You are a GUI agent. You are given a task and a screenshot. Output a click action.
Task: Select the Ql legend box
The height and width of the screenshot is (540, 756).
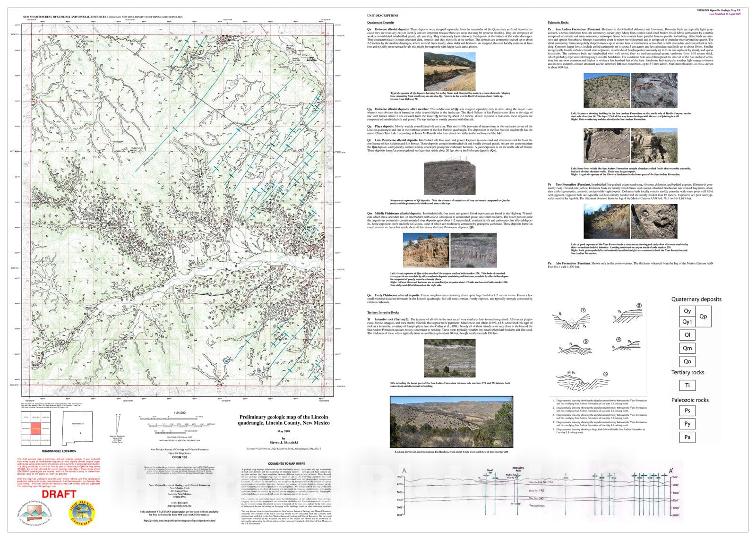click(x=687, y=335)
